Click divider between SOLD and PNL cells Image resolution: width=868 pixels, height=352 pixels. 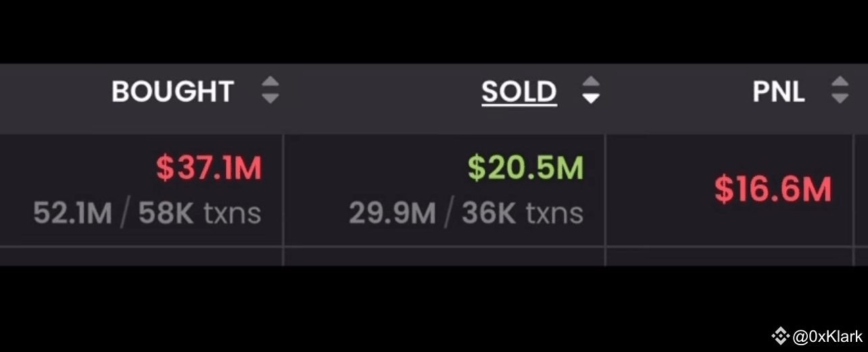tap(605, 190)
